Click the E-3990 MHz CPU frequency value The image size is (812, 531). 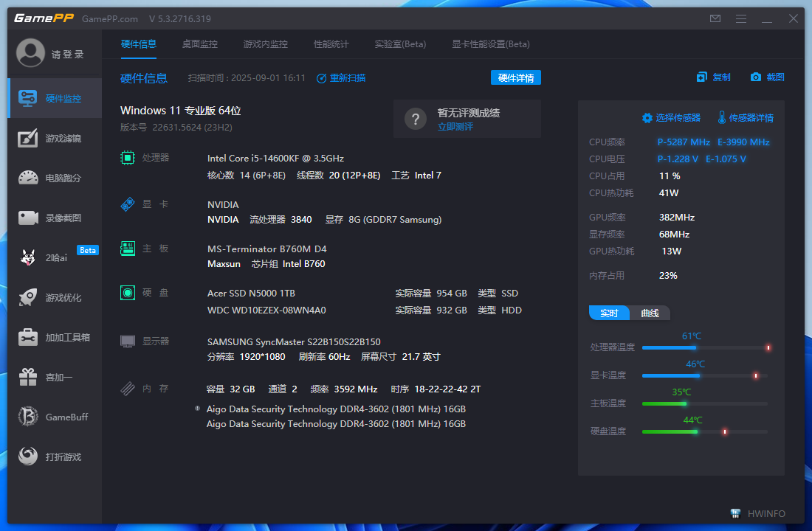[x=743, y=142]
